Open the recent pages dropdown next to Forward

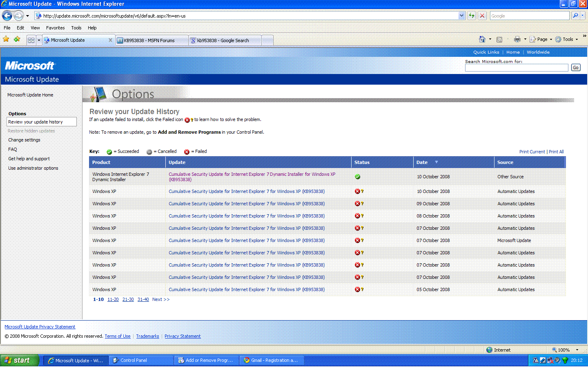pyautogui.click(x=28, y=16)
